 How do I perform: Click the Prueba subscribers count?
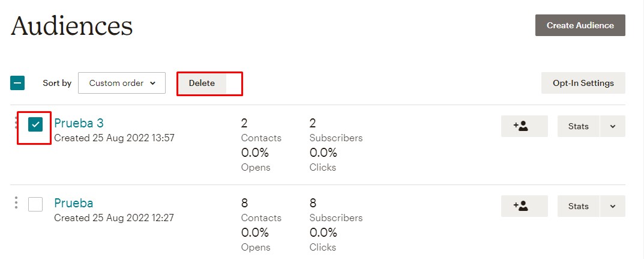click(313, 203)
